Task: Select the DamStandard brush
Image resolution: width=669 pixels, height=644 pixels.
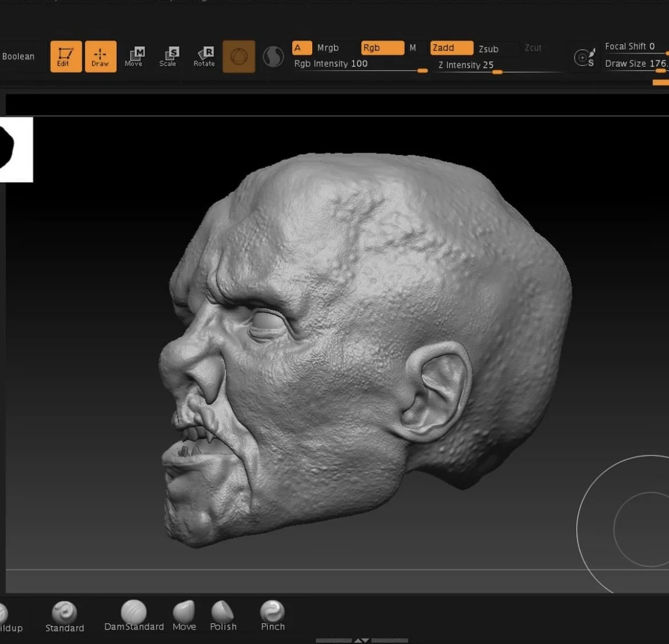Action: 134,616
